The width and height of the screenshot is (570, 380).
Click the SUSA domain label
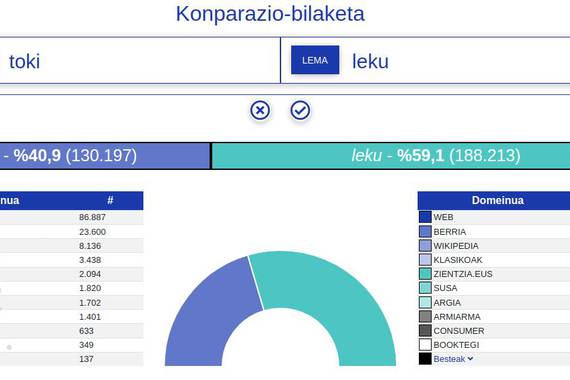tap(445, 288)
